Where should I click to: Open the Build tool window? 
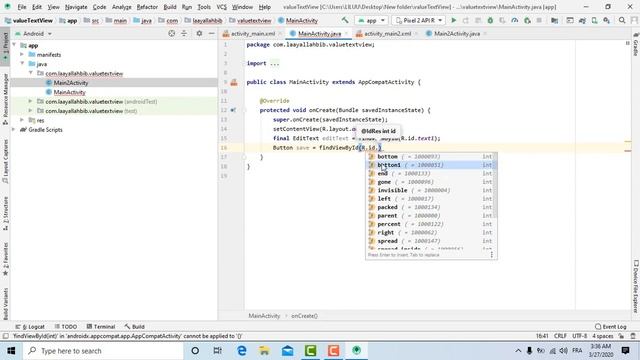coord(135,327)
